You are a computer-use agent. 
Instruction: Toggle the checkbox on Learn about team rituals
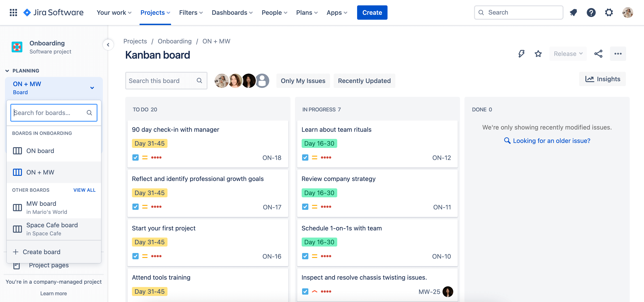click(305, 157)
